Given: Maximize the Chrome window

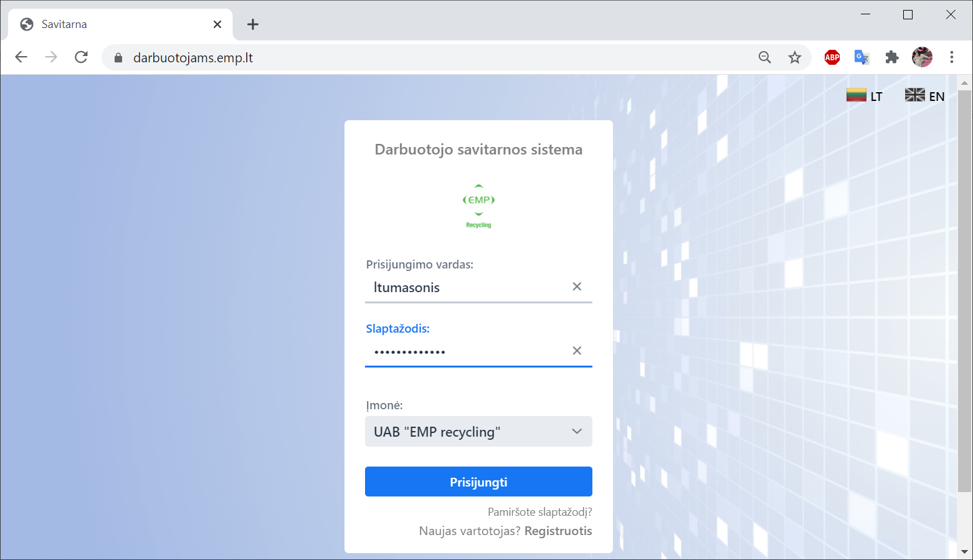Looking at the screenshot, I should [x=908, y=14].
